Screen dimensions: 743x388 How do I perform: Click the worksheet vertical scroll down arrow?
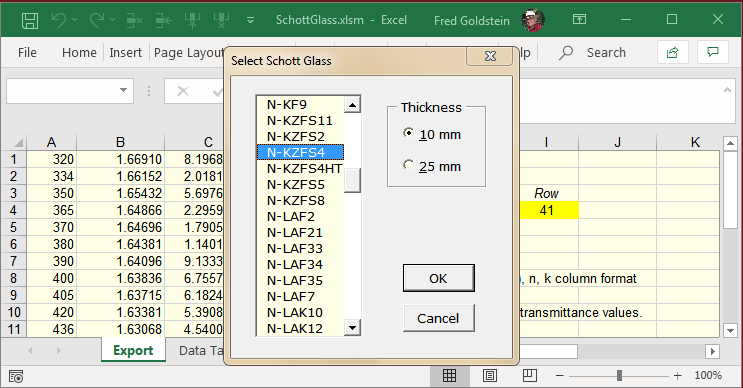point(730,330)
